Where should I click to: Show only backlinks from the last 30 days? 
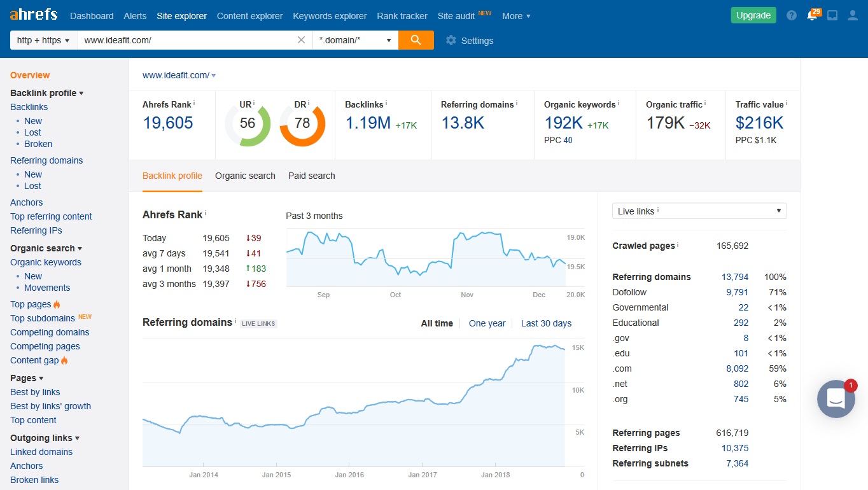click(546, 323)
